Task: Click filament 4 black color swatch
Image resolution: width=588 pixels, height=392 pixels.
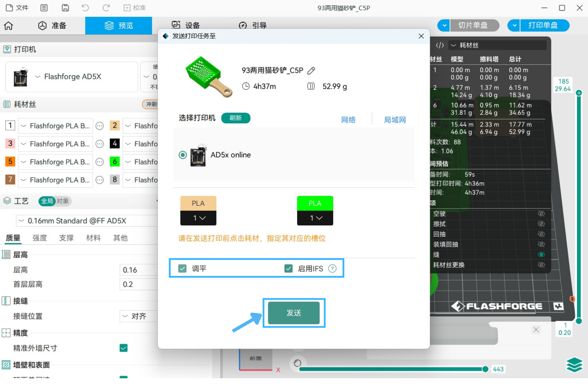Action: pos(115,143)
